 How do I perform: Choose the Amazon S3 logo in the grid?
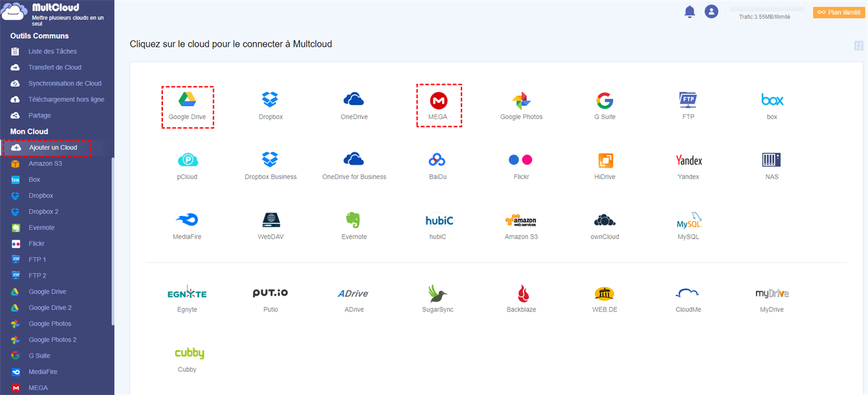point(521,221)
